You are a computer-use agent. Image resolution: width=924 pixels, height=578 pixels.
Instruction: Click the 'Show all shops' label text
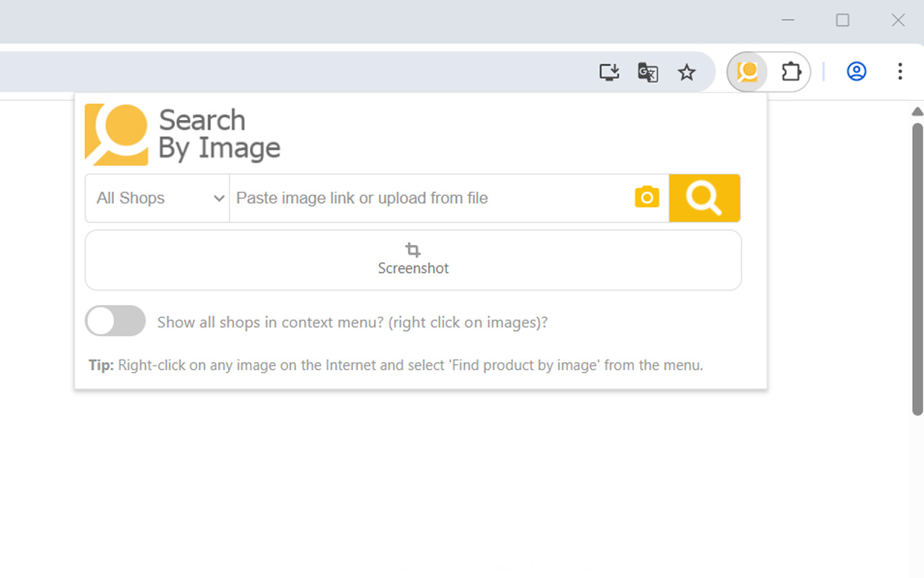click(x=352, y=322)
